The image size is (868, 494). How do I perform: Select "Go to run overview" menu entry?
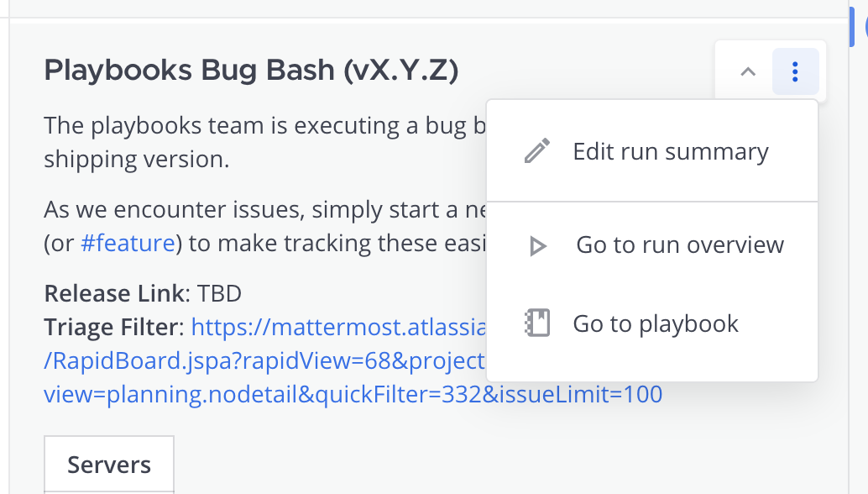[x=680, y=244]
